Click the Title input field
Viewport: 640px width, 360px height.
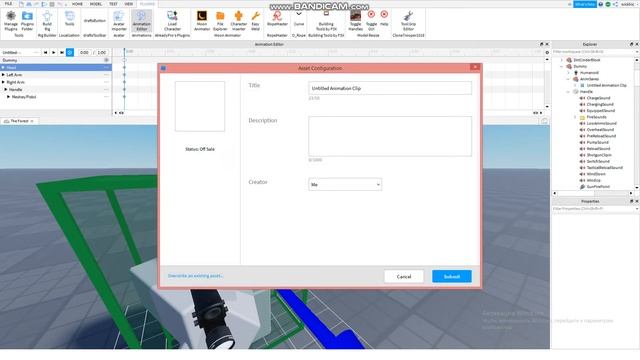(x=390, y=88)
